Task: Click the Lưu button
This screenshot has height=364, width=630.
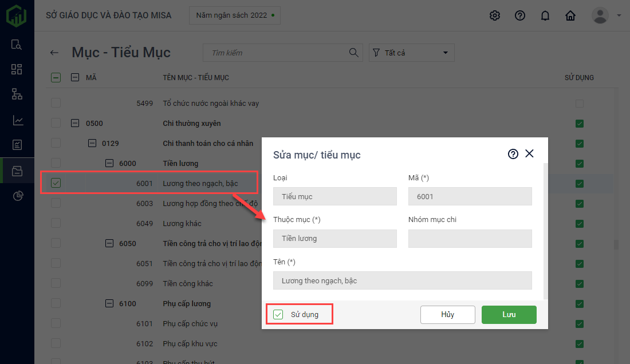Action: 509,315
